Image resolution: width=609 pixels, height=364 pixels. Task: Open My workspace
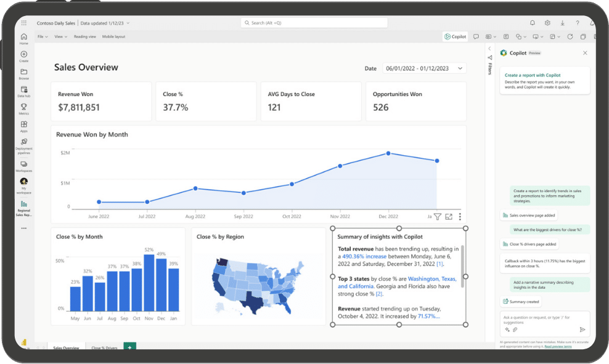coord(23,185)
